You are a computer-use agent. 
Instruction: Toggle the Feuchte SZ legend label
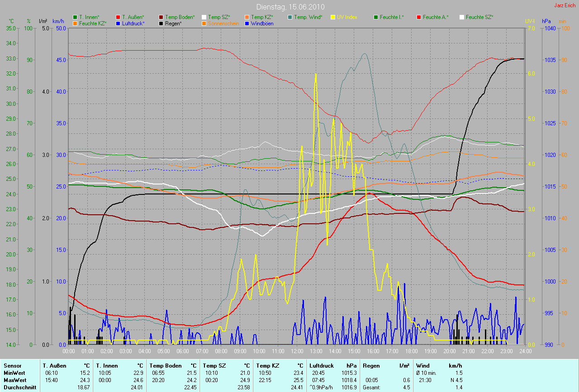tap(479, 17)
